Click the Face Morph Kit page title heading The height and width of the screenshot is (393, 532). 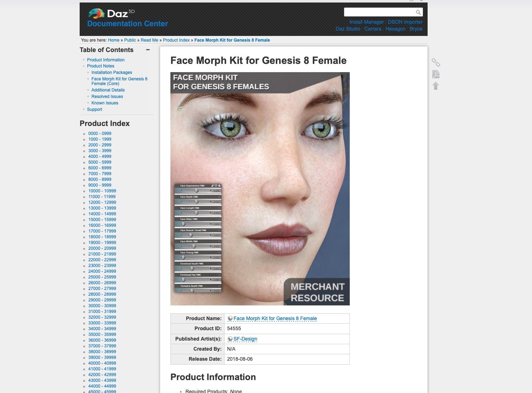coord(258,60)
